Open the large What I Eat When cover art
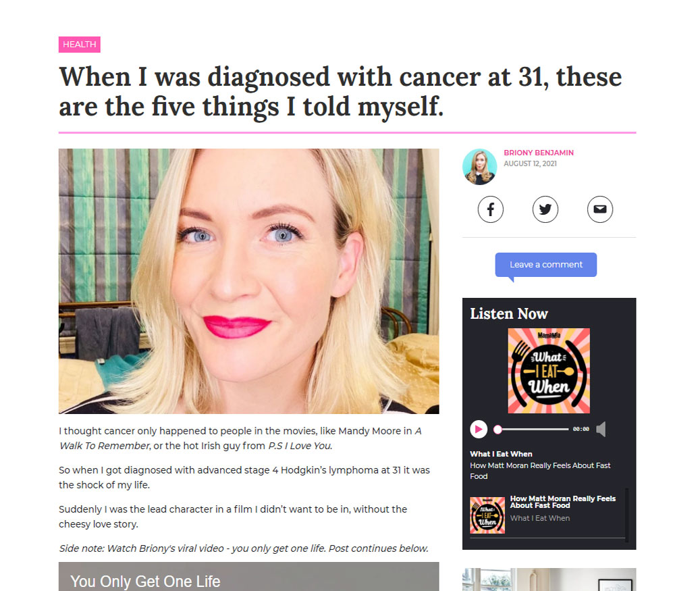Viewport: 700px width, 591px height. (549, 371)
